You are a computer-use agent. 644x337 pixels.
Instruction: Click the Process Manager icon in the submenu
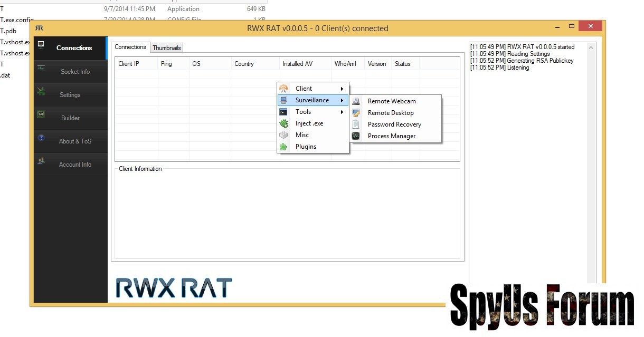pyautogui.click(x=356, y=136)
